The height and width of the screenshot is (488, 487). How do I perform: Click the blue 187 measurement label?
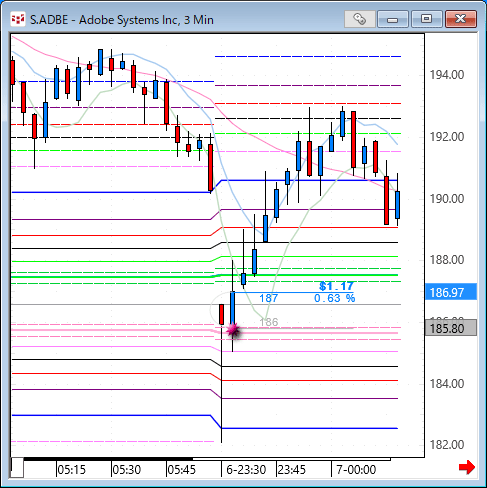269,298
